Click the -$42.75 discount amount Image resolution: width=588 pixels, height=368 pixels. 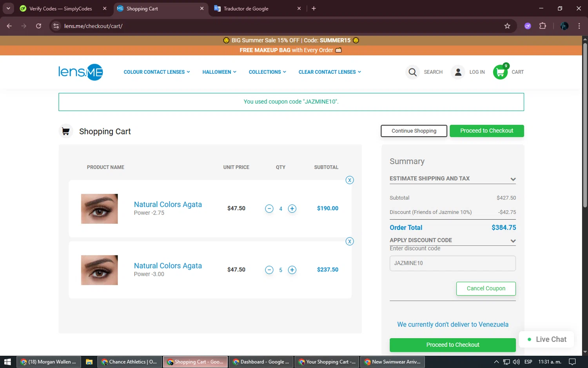tap(507, 212)
